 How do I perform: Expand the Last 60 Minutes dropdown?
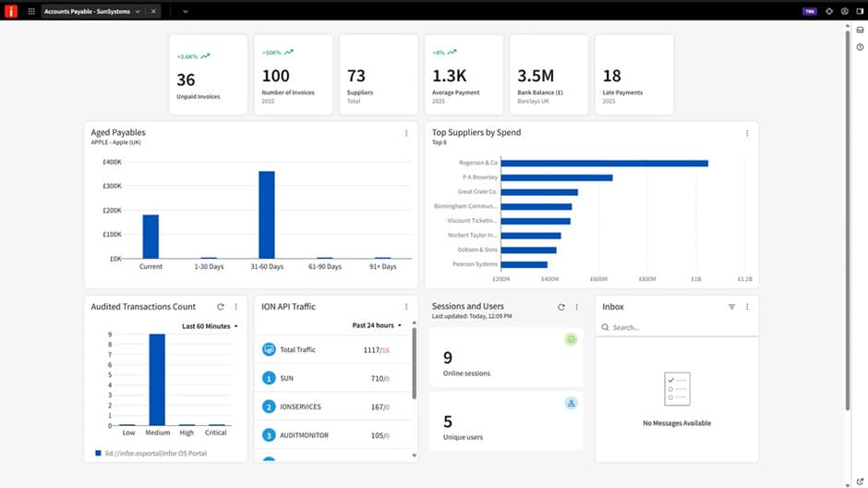(210, 326)
